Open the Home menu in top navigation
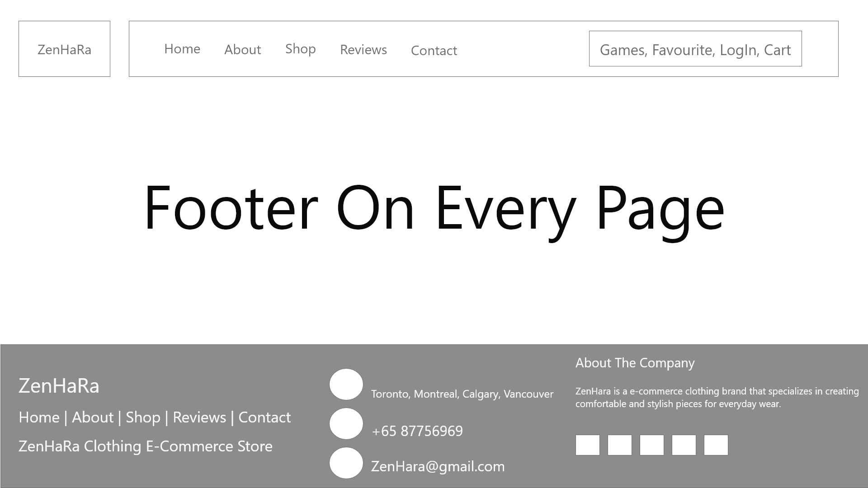The image size is (868, 488). (x=182, y=49)
